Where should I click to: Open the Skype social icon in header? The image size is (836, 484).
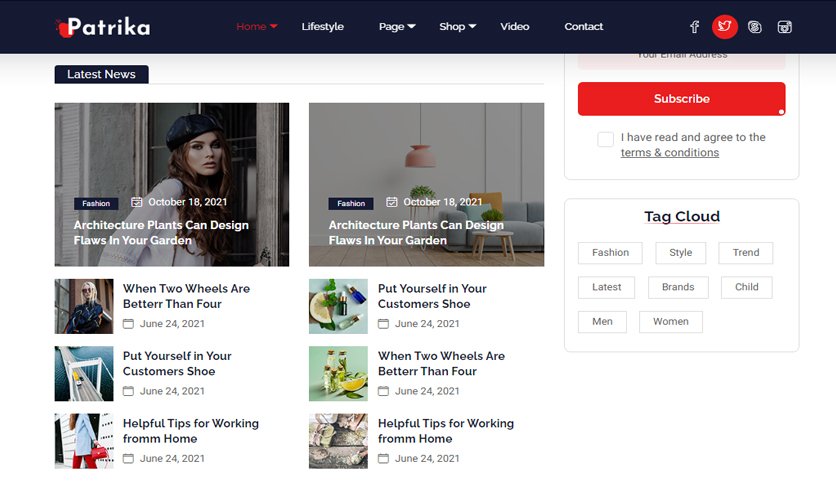[754, 27]
